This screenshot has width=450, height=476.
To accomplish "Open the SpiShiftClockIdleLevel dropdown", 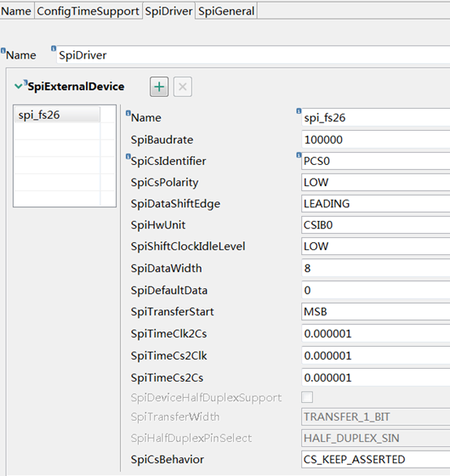I will pos(376,246).
